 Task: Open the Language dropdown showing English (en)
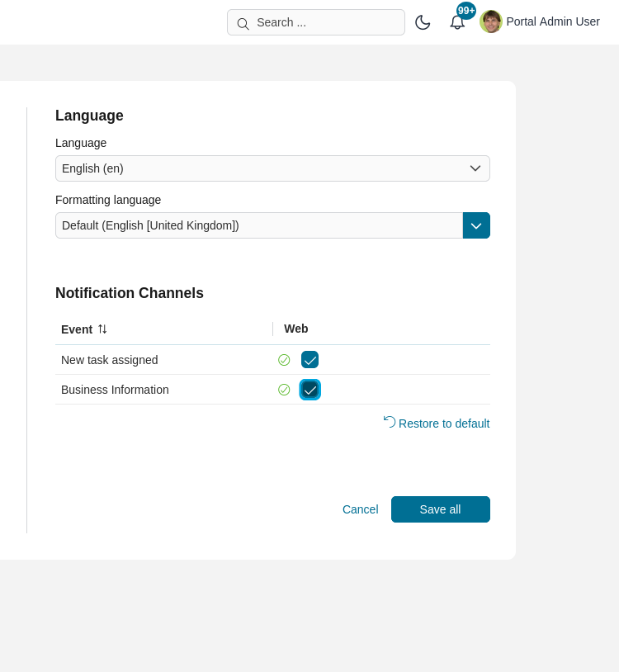(x=272, y=168)
